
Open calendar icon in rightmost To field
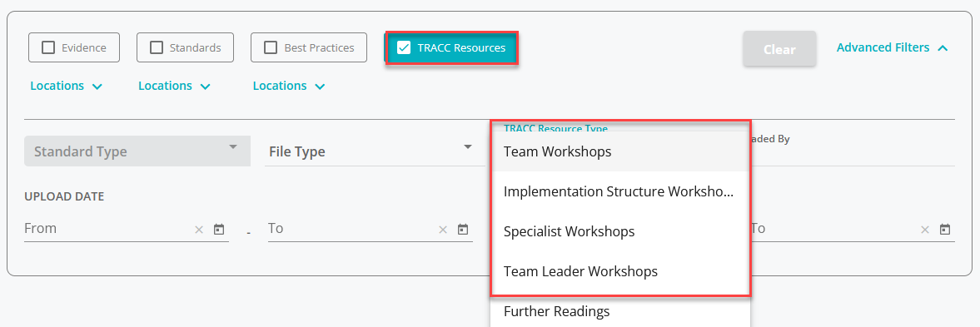point(945,229)
